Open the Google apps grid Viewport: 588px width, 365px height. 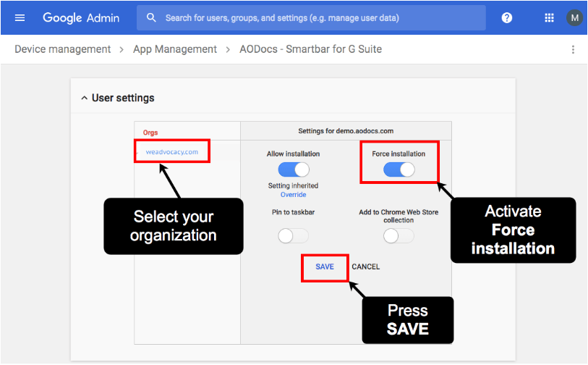(x=549, y=17)
